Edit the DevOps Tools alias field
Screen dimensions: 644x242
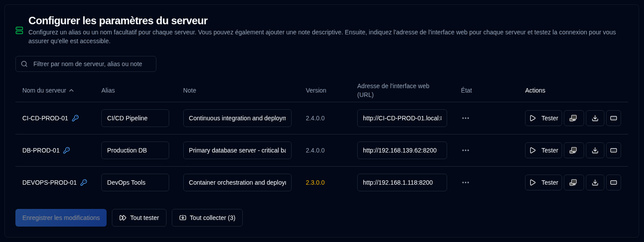(135, 182)
